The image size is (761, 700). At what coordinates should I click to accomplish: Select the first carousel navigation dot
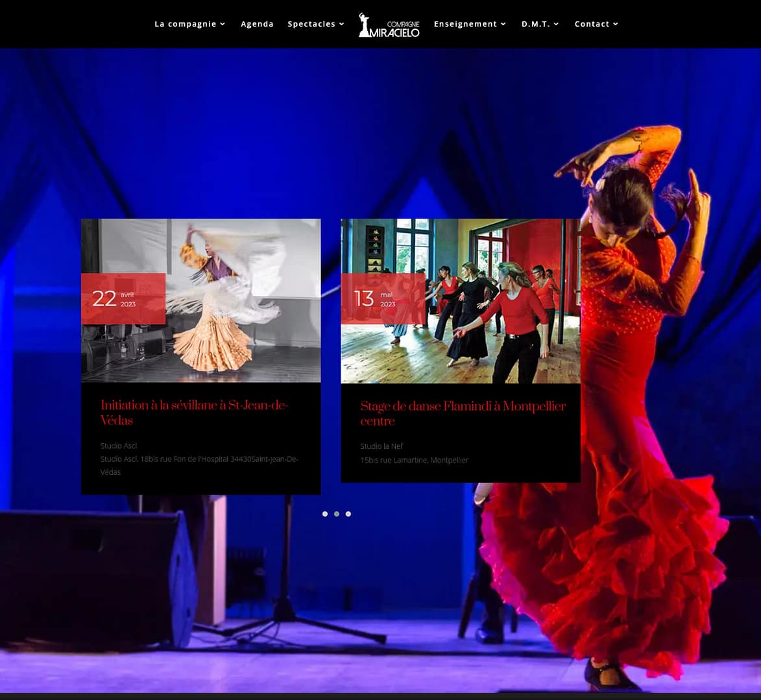[x=324, y=513]
